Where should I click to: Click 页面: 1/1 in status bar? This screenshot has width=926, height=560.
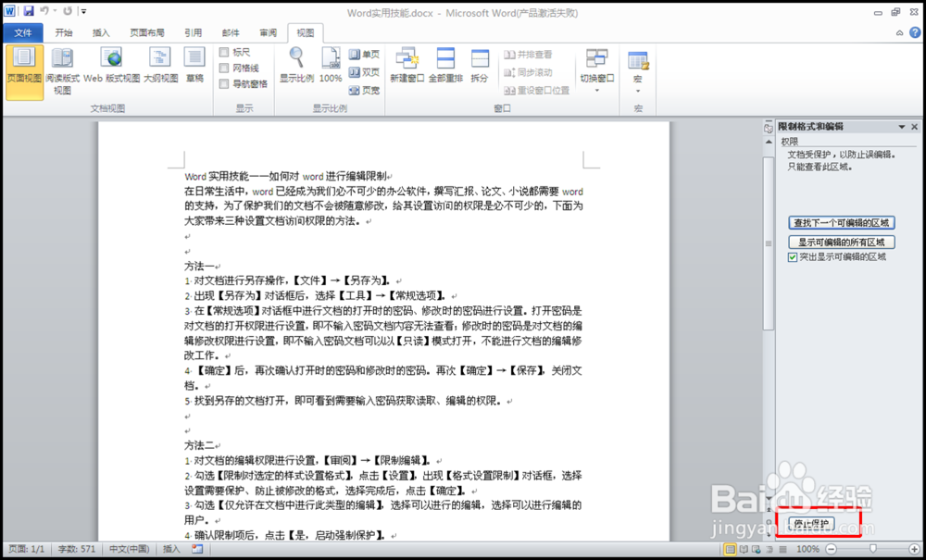[x=27, y=549]
